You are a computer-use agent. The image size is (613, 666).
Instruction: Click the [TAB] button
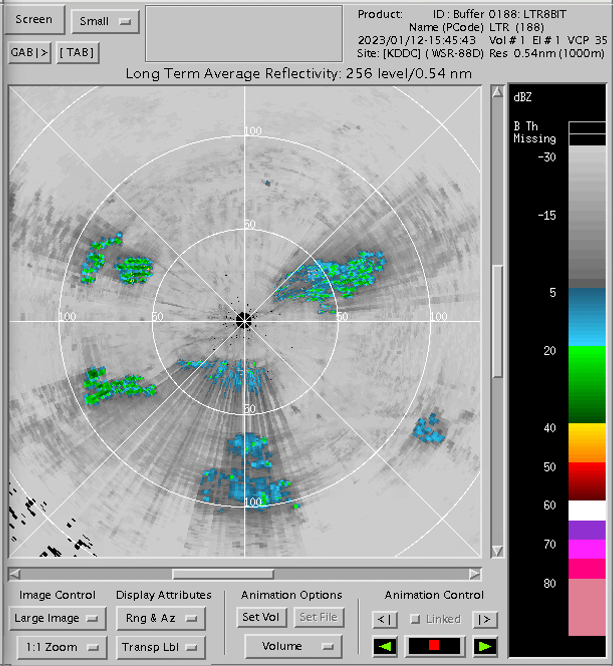pos(77,53)
